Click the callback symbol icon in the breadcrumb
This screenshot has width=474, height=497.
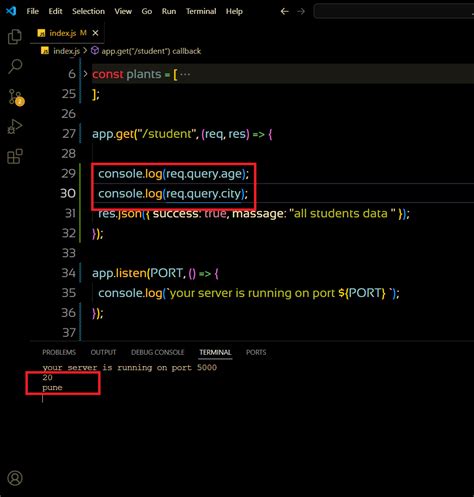coord(95,51)
